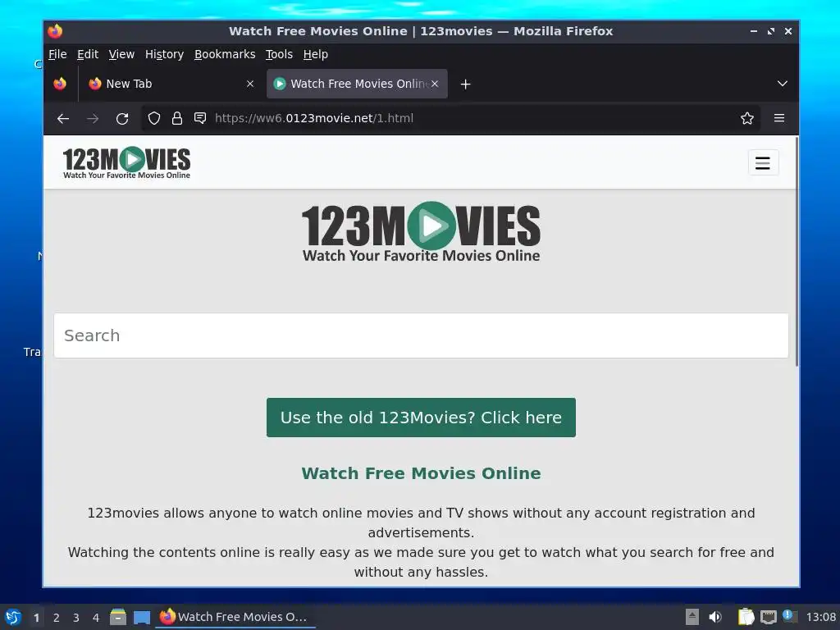Select the Watch Free Movies Online tab
This screenshot has width=840, height=630.
click(357, 84)
